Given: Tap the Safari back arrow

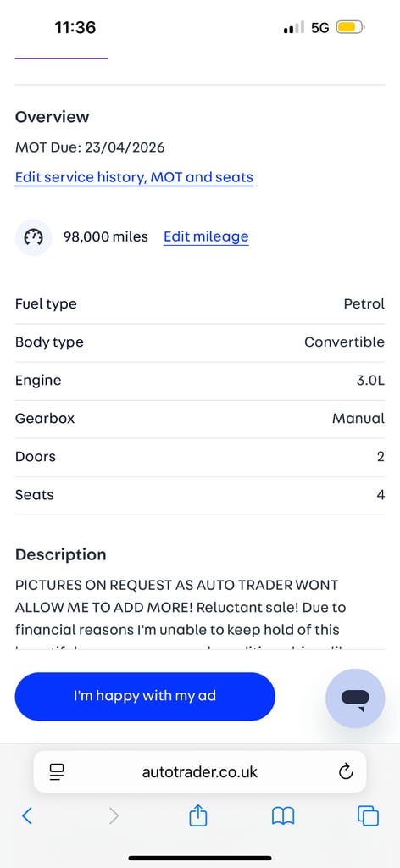Looking at the screenshot, I should coord(26,815).
